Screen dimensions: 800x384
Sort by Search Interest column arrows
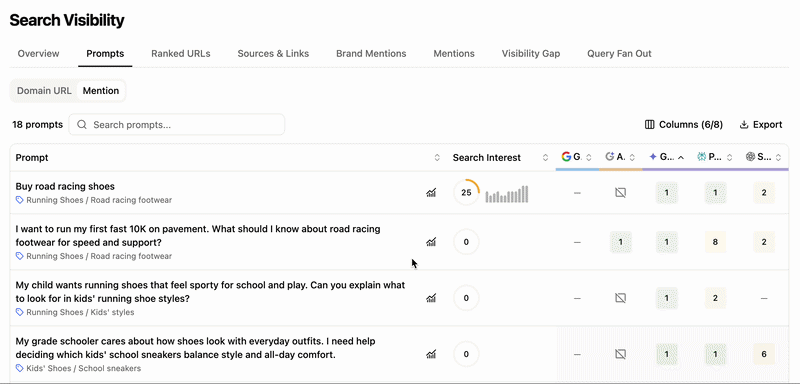coord(545,158)
